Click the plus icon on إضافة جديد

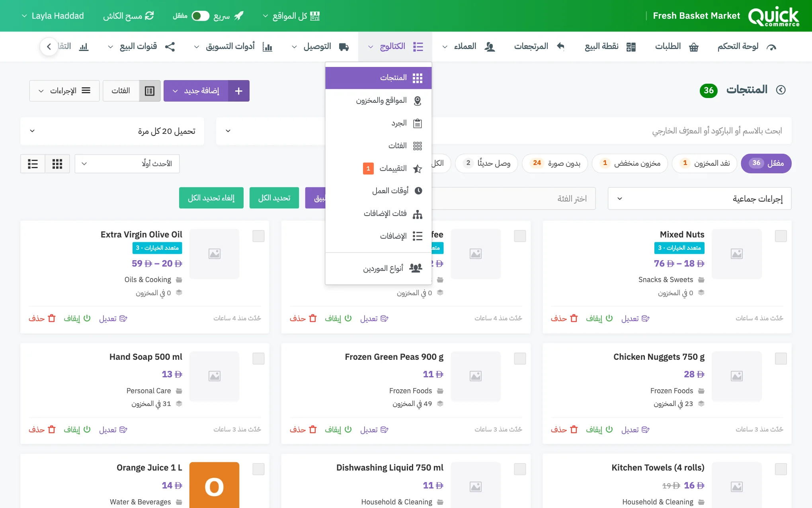239,91
